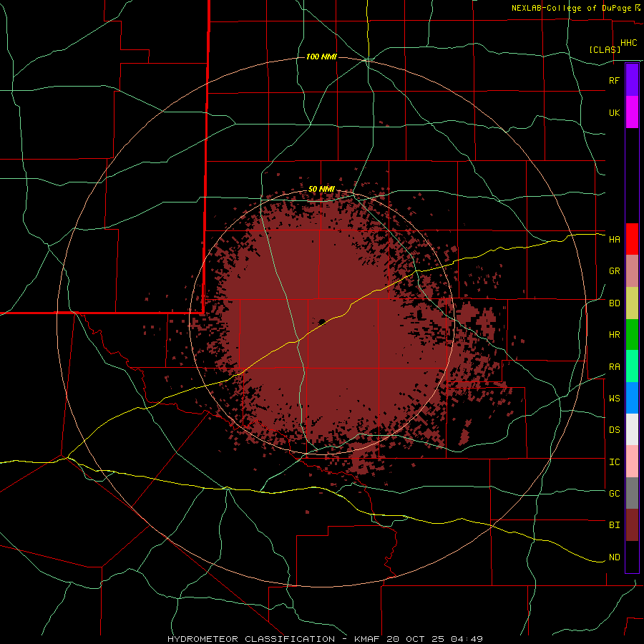Click the magenta UK legend color swatch
The height and width of the screenshot is (644, 644).
tap(632, 112)
